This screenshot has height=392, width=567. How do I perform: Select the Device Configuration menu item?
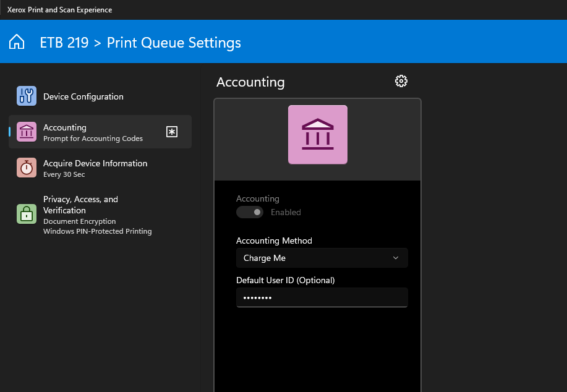(83, 96)
